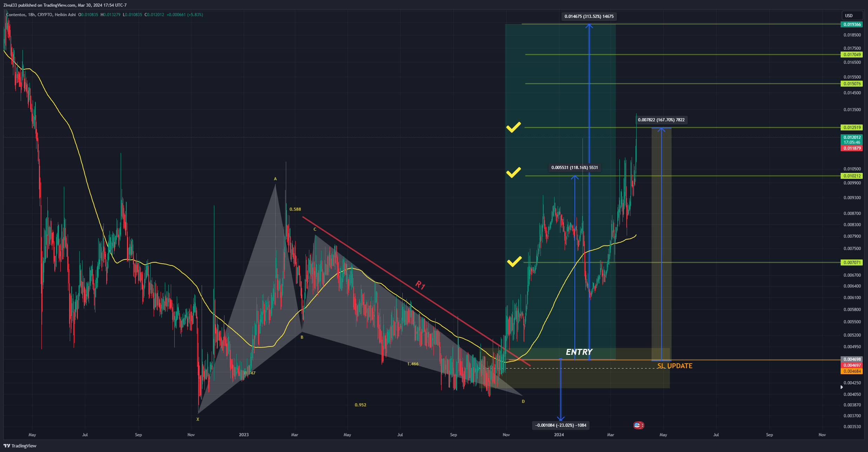Click harmonic pattern point X label
This screenshot has height=452, width=868.
click(198, 419)
